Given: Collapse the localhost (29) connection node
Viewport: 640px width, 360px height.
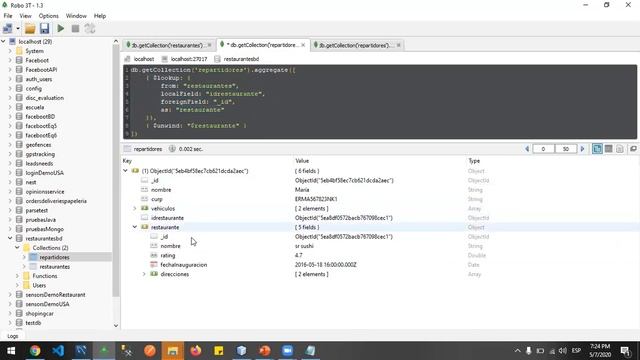Looking at the screenshot, I should pos(3,41).
